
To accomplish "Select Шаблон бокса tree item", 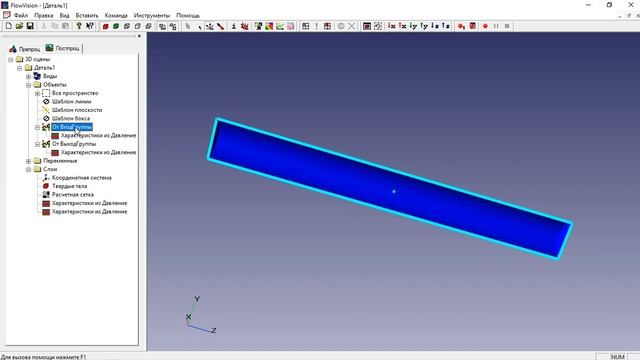I will coord(71,118).
